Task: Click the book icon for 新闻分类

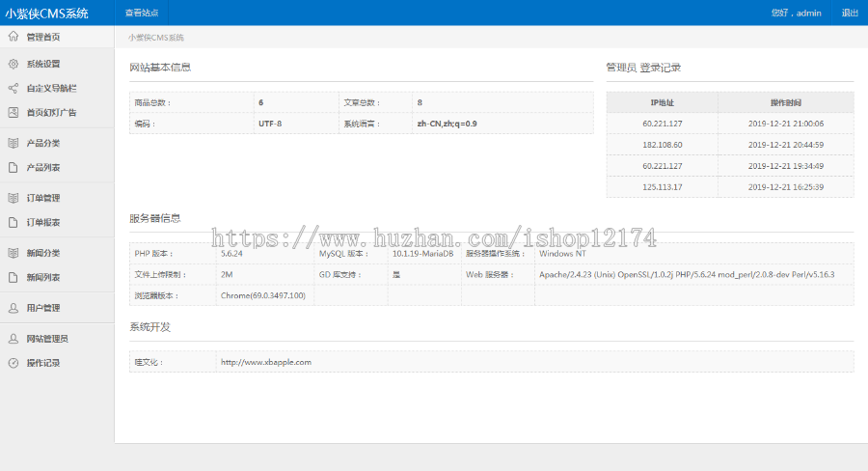Action: pyautogui.click(x=14, y=253)
